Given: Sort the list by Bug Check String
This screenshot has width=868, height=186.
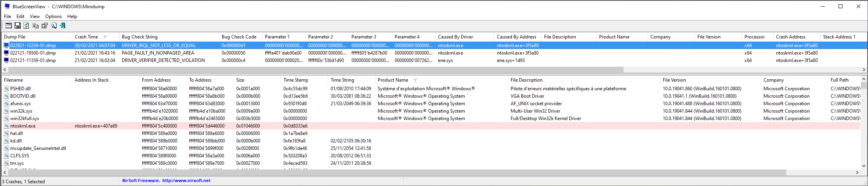Looking at the screenshot, I should (x=140, y=37).
